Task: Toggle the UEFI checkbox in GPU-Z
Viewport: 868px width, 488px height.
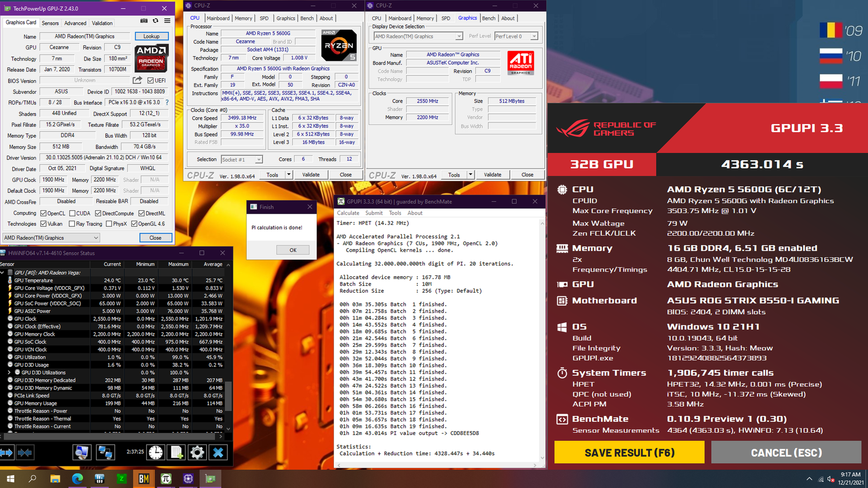Action: [151, 80]
